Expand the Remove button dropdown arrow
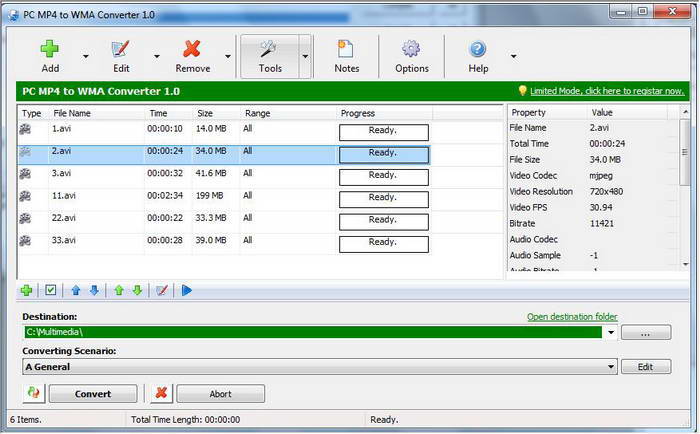700x434 pixels. (x=228, y=56)
